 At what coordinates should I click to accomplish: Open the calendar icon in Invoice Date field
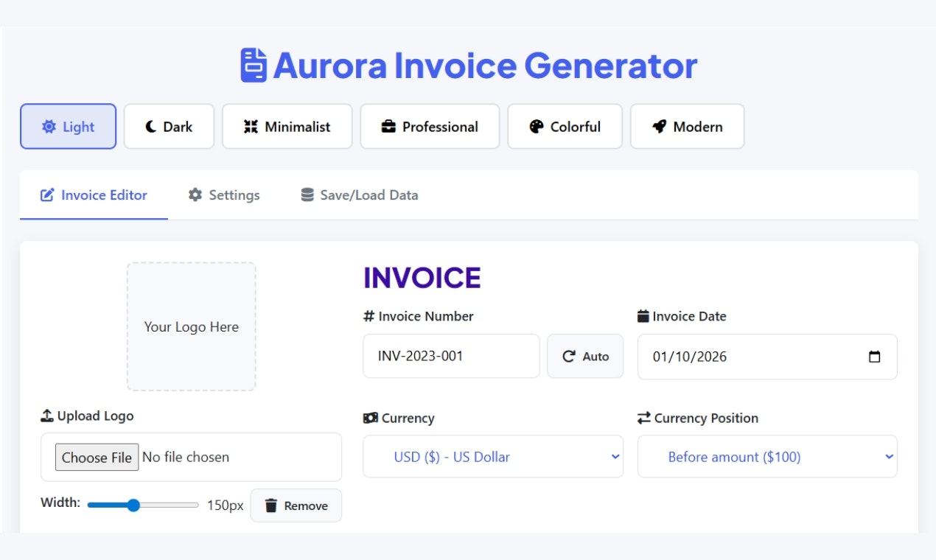874,356
